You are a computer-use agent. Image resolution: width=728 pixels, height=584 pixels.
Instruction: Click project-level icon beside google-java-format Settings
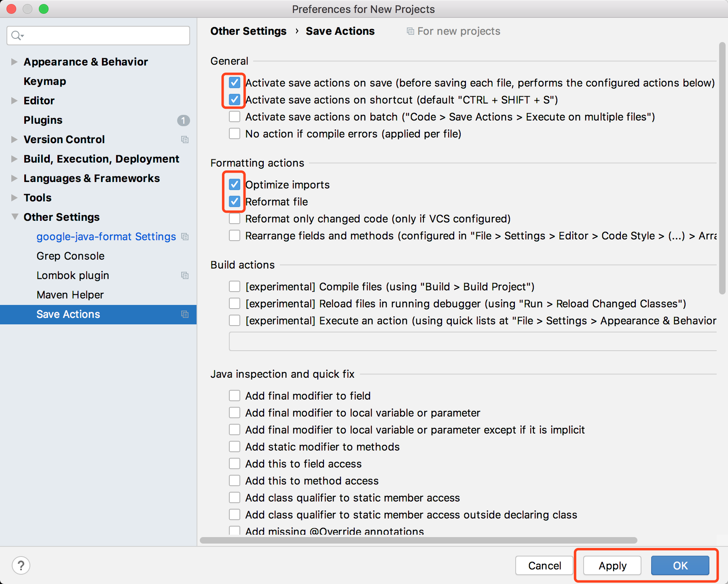185,237
